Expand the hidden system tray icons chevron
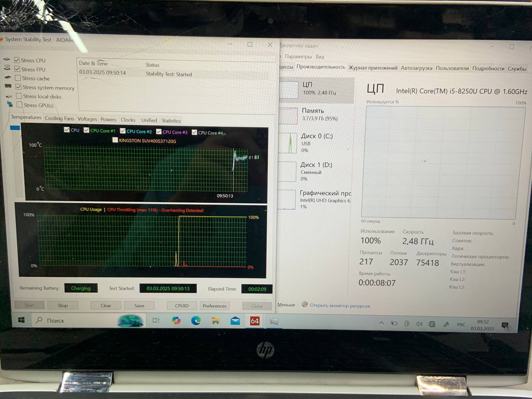Screen dimensions: 532x399 point(381,323)
